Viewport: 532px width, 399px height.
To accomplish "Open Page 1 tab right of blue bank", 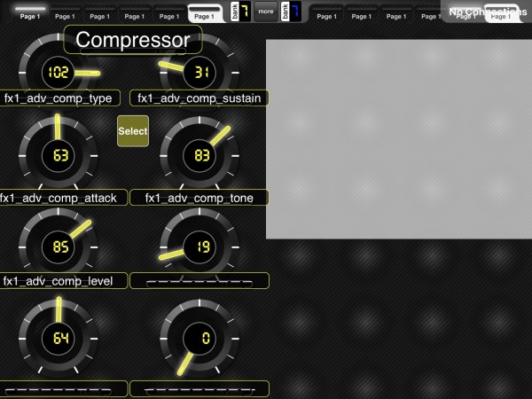I will tap(326, 13).
